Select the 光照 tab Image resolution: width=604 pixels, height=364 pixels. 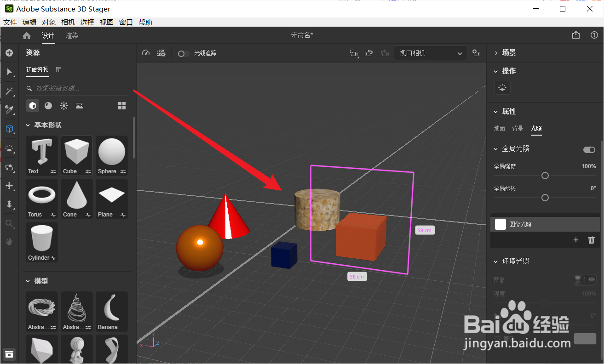[x=536, y=129]
